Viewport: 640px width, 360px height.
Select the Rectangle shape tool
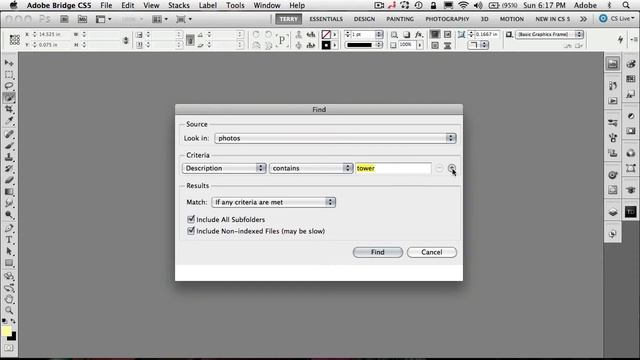9,263
